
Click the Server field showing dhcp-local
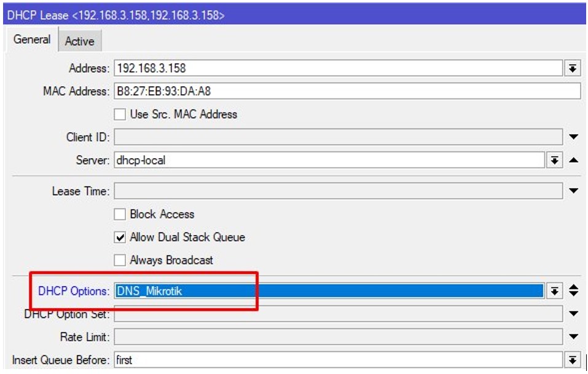(x=329, y=161)
